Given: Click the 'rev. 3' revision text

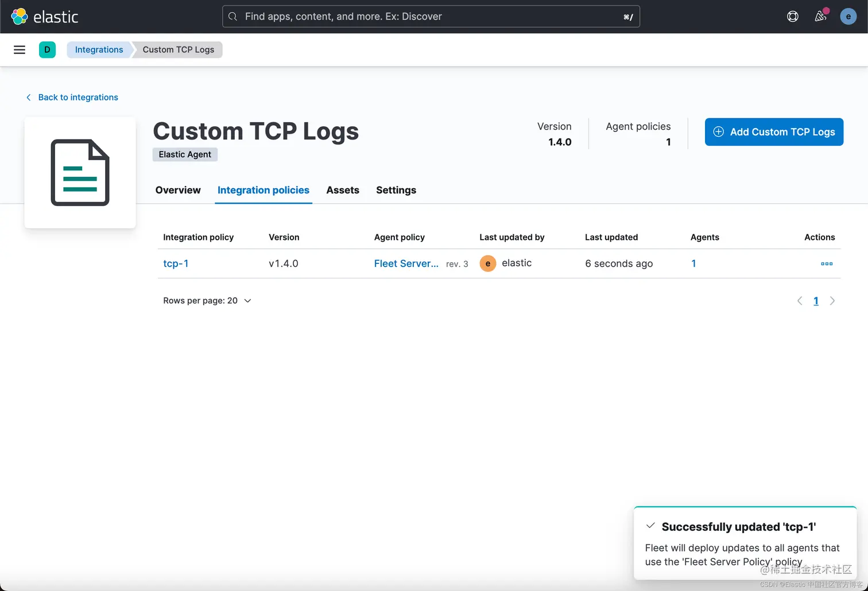Looking at the screenshot, I should point(457,264).
